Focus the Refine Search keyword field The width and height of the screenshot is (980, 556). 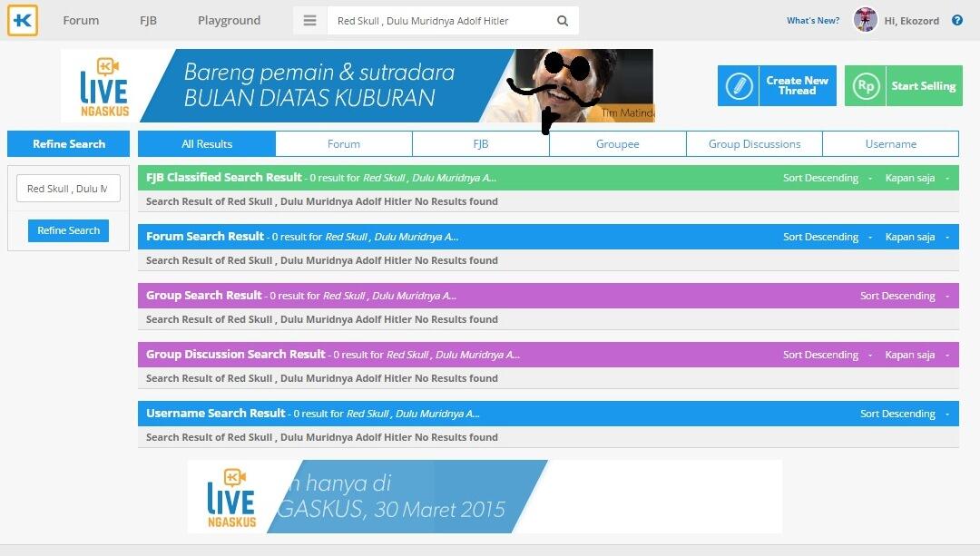(68, 189)
